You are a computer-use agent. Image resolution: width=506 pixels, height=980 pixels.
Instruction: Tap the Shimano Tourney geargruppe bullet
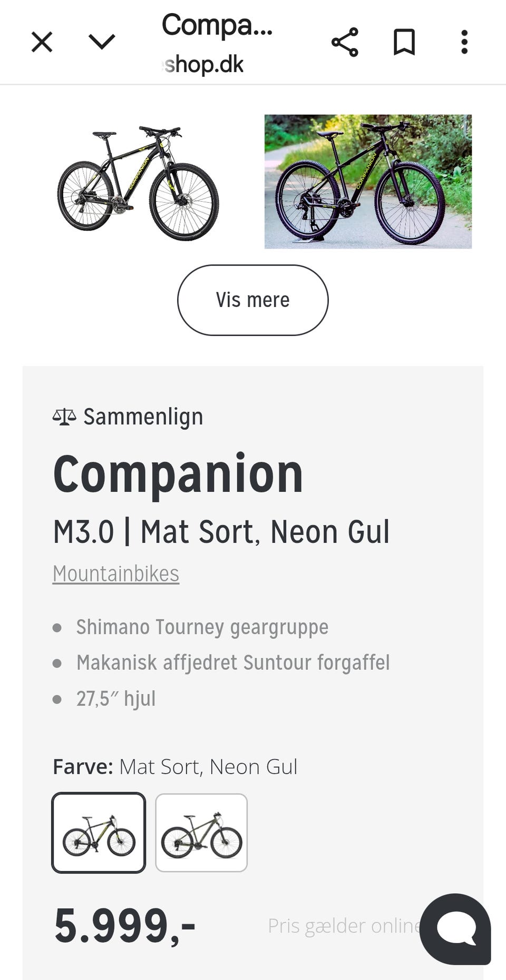click(x=202, y=627)
